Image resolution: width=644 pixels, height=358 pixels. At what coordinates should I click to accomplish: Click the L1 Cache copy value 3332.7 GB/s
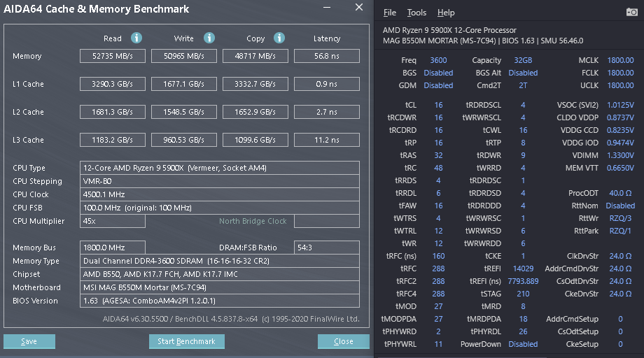point(255,84)
